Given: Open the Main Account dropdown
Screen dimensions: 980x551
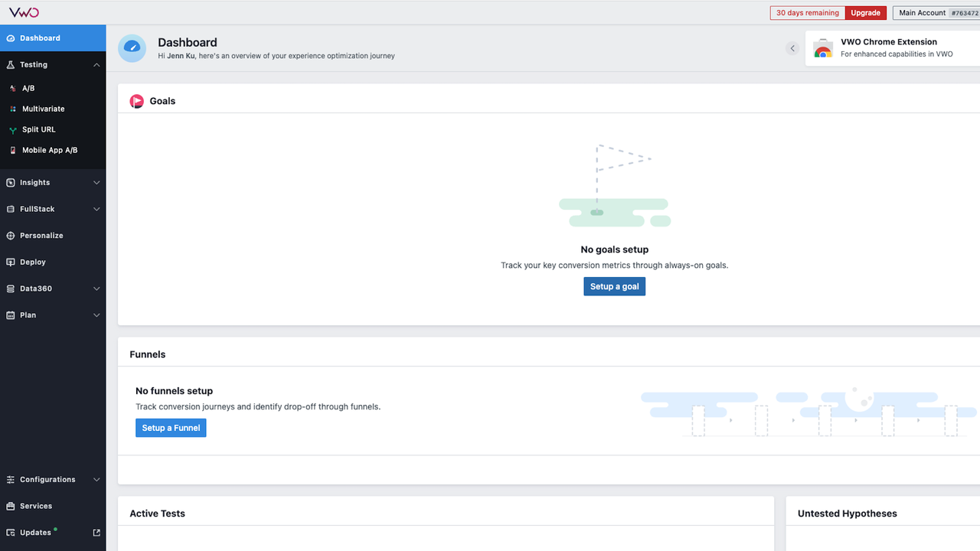Looking at the screenshot, I should click(936, 13).
